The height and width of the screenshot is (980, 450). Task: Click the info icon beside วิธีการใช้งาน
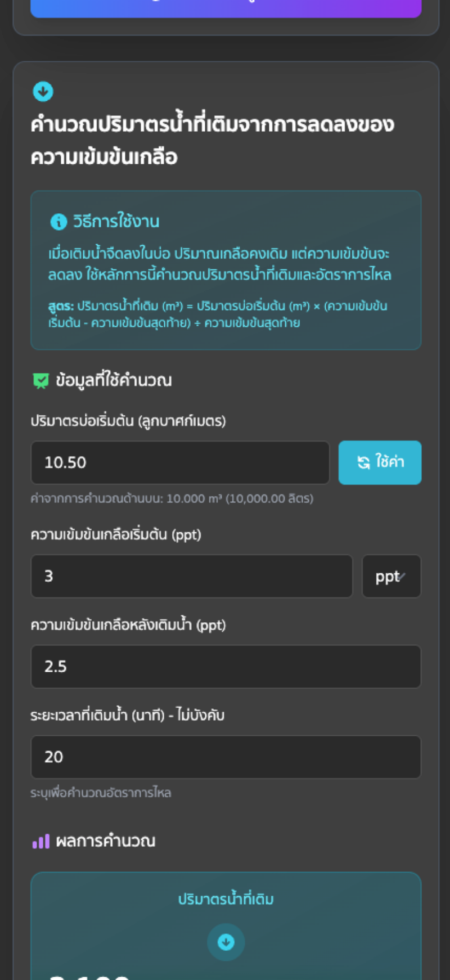[x=58, y=222]
